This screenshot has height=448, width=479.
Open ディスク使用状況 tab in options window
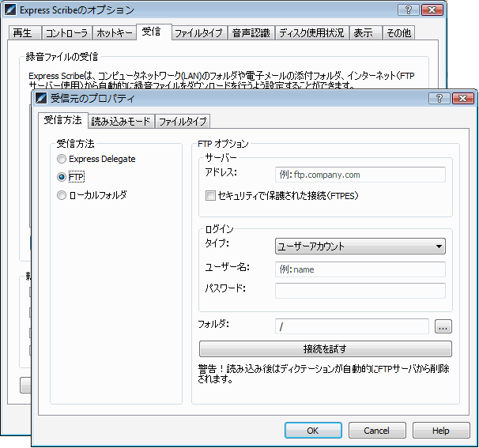coord(311,33)
